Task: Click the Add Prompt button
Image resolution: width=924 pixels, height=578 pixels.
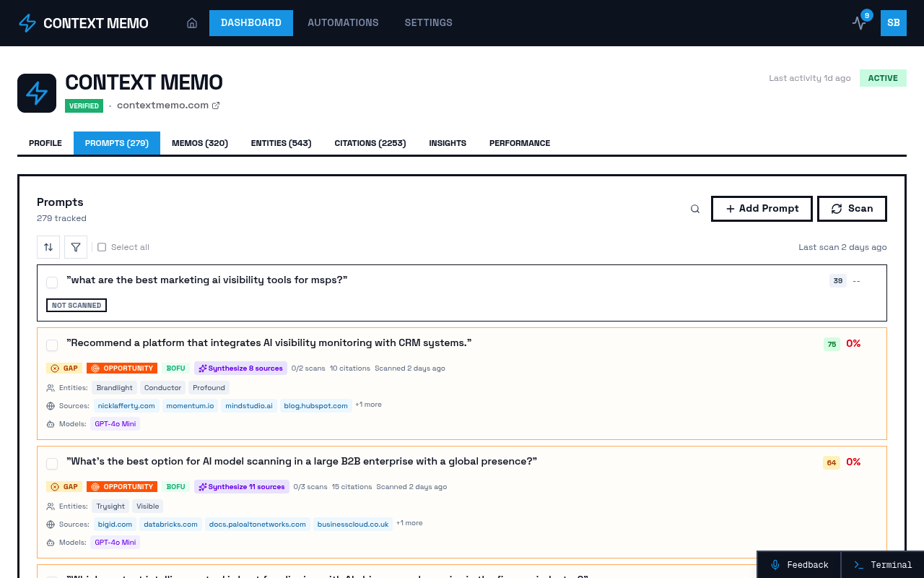Action: (762, 208)
